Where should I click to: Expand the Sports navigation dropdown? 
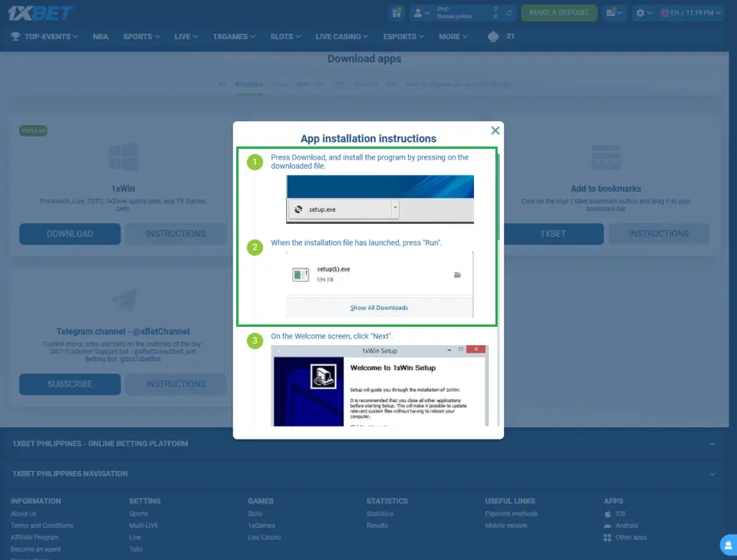[x=141, y=36]
